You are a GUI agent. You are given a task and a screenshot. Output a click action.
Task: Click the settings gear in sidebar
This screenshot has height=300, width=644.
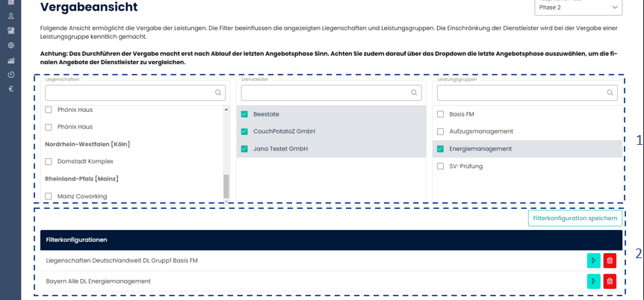point(11,46)
